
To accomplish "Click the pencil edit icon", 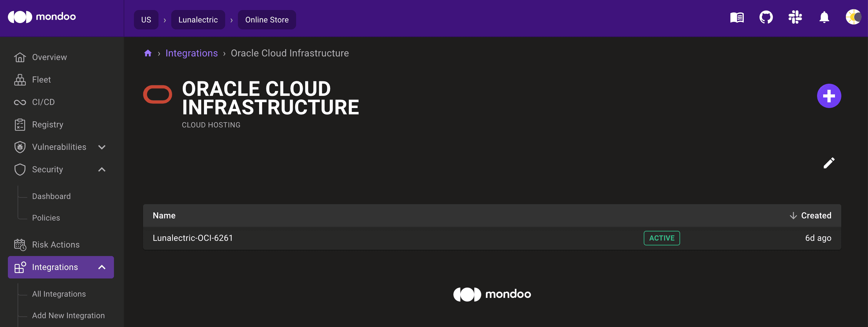I will (x=829, y=163).
